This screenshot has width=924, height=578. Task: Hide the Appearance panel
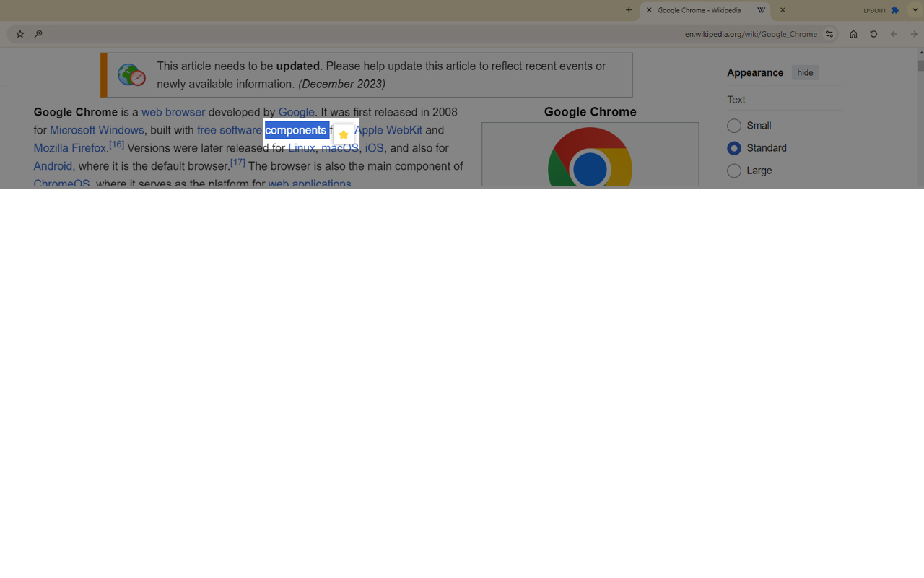(x=805, y=72)
